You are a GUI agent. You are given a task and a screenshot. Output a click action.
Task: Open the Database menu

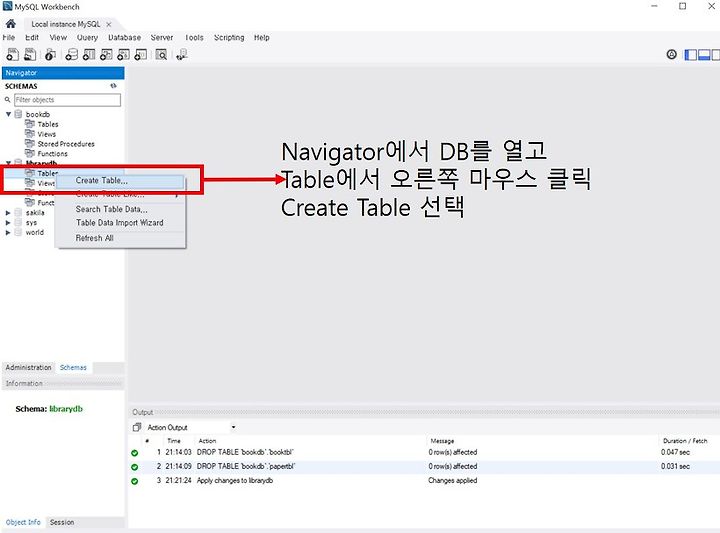coord(124,38)
